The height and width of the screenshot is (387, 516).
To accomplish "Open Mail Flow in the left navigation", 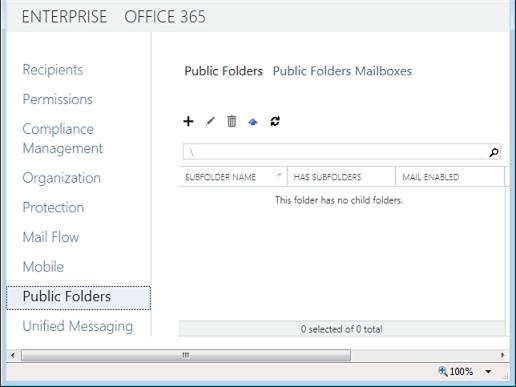I will [51, 237].
